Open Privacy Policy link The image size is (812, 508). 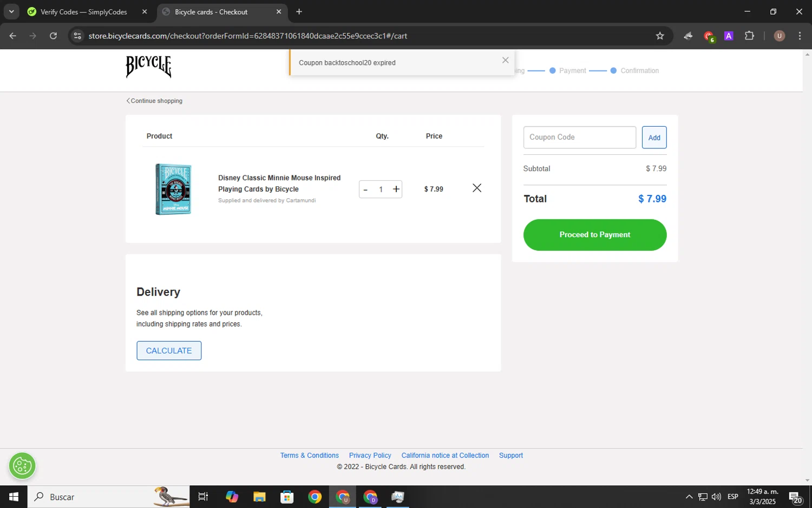pyautogui.click(x=370, y=455)
